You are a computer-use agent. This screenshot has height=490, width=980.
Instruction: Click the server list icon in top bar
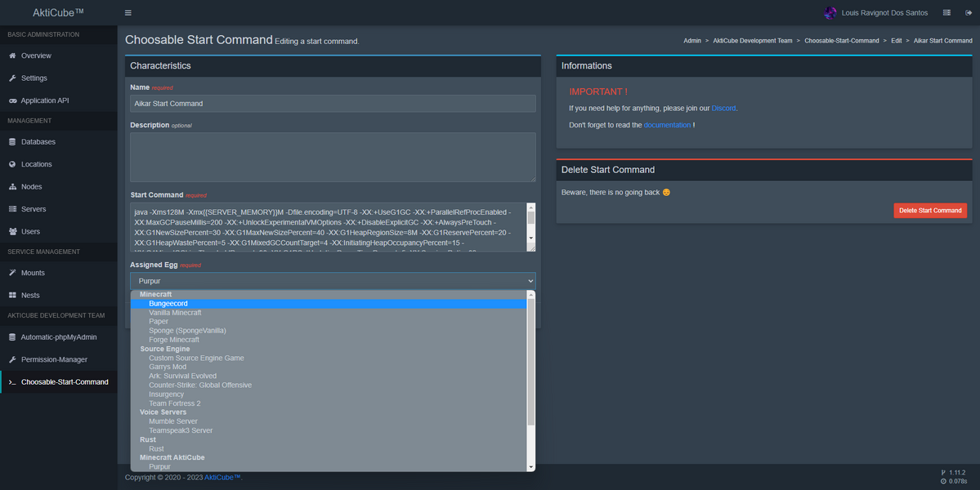click(946, 12)
